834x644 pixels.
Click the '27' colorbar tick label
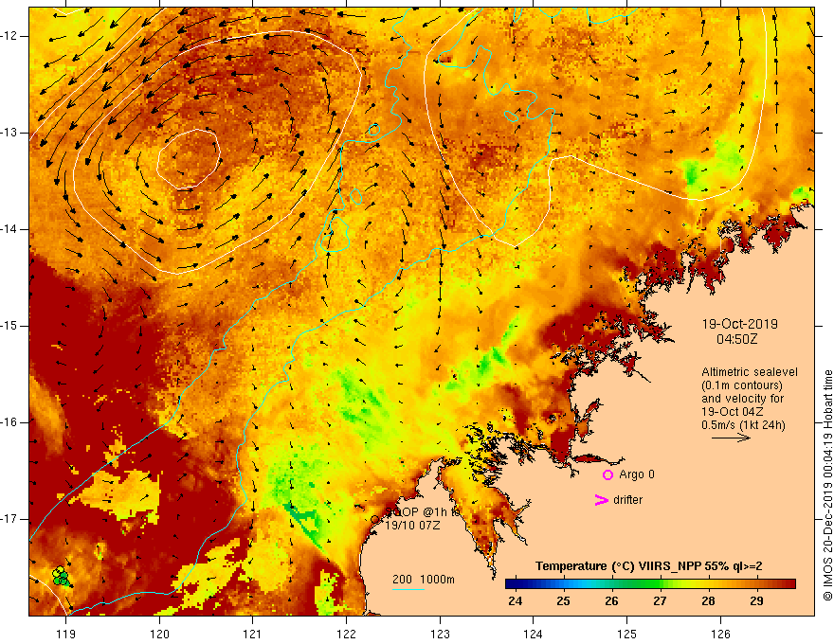(660, 601)
